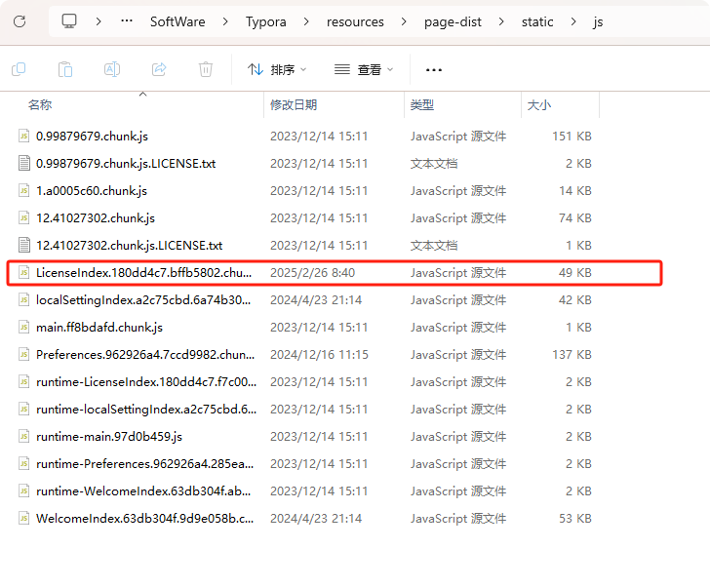Viewport: 710px width, 588px height.
Task: Select the main.ff8bdafd.chunk.js file
Action: pos(99,328)
